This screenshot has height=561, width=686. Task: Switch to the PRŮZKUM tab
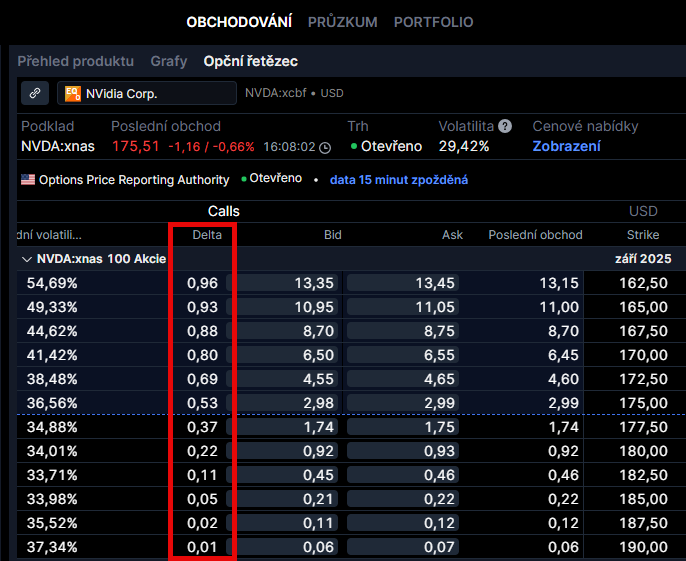(343, 22)
